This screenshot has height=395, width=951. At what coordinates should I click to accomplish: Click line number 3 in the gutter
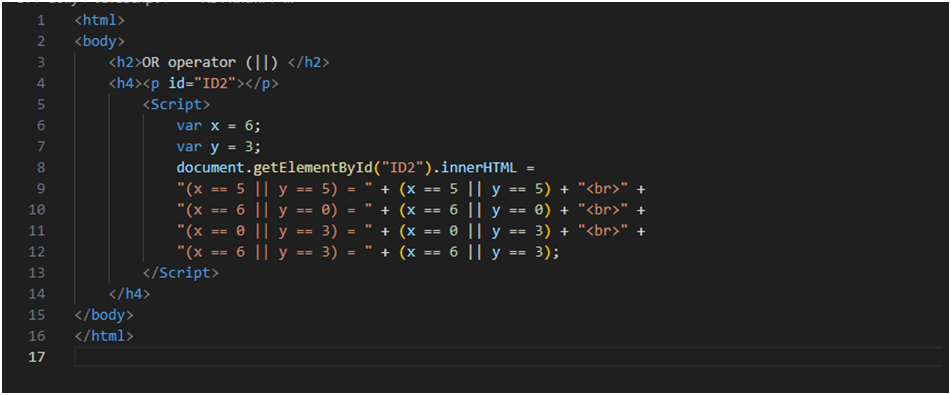tap(41, 62)
